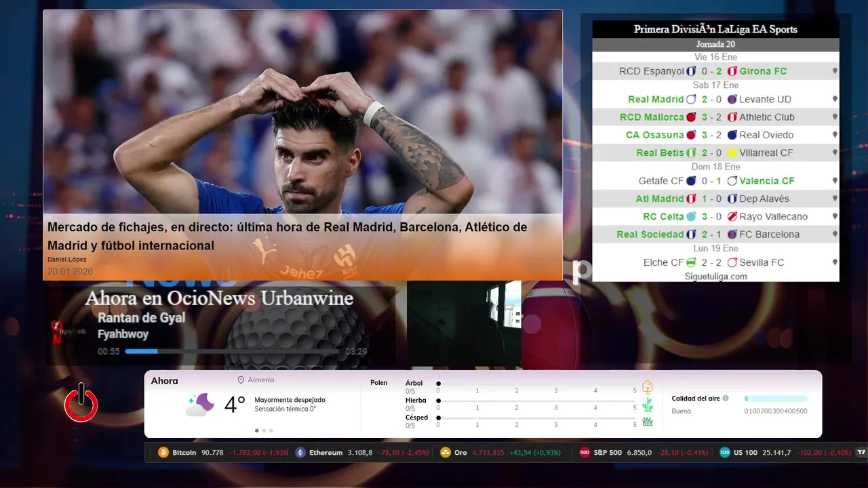Click the FC Barcelona crest icon
Viewport: 868px width, 488px height.
pos(732,235)
